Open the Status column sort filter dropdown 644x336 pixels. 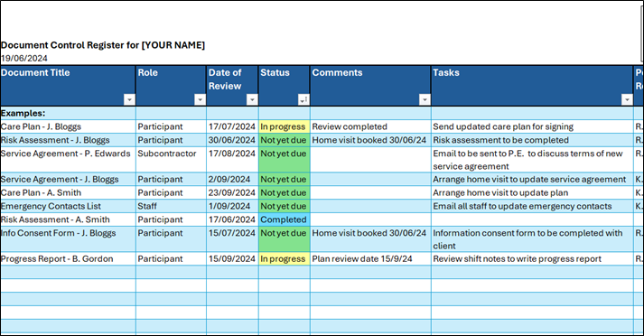point(303,100)
